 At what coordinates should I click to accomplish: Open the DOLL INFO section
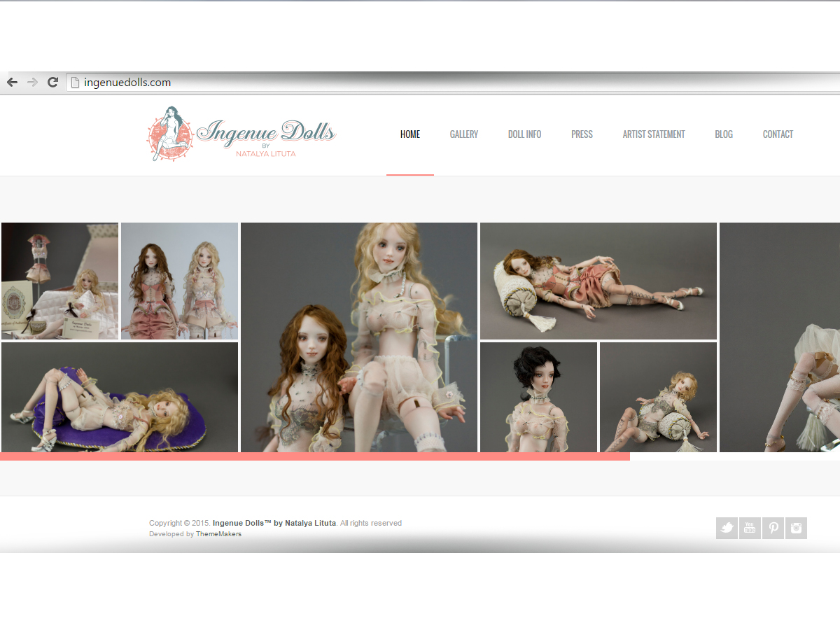tap(524, 134)
